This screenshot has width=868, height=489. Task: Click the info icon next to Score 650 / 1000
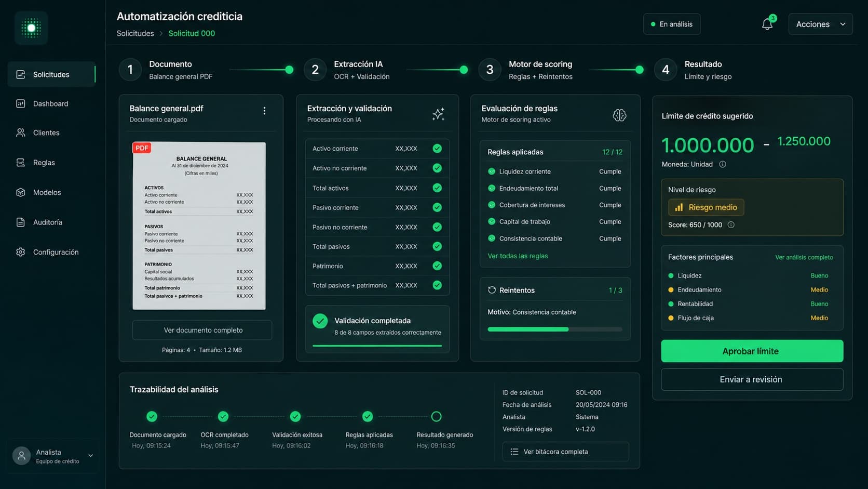(731, 225)
